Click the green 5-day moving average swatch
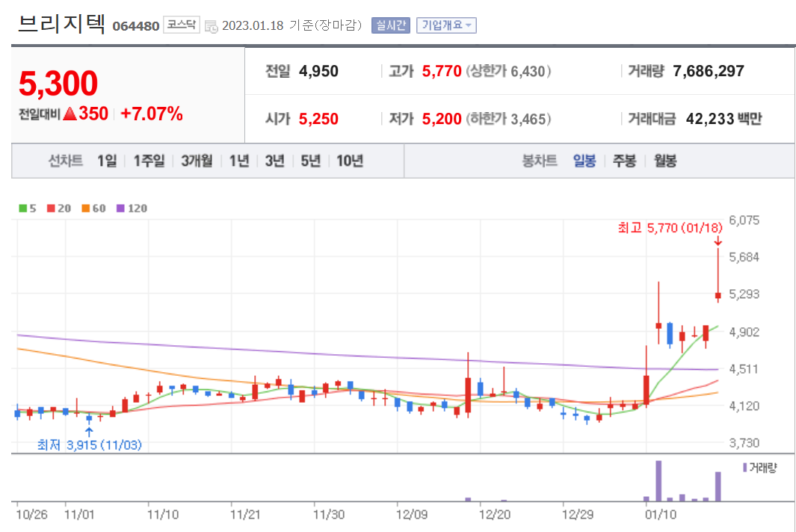This screenshot has width=796, height=532. (x=23, y=208)
